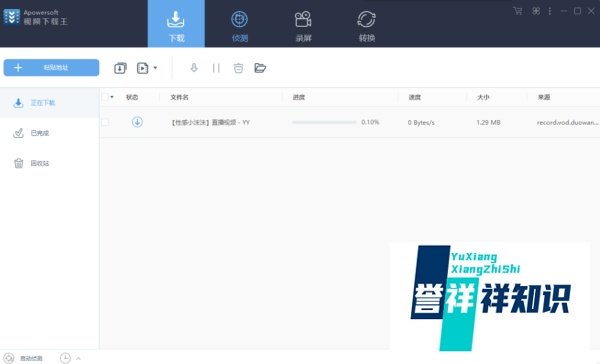Click the four-square settings icon in title bar
This screenshot has width=600, height=364.
coord(536,11)
